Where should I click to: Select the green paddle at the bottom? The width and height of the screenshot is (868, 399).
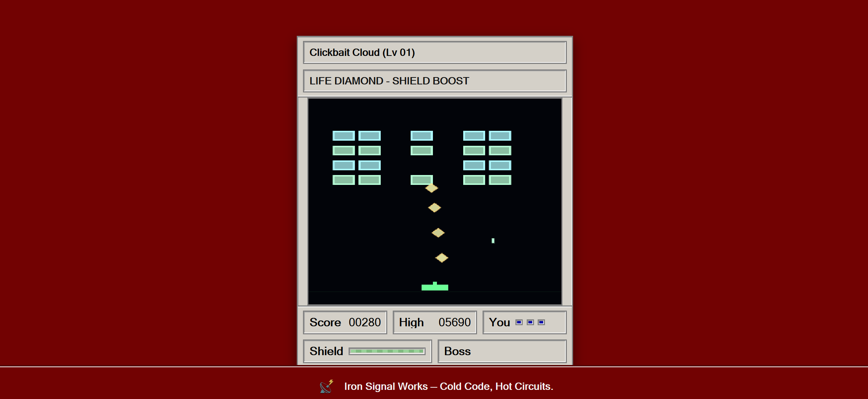[434, 288]
